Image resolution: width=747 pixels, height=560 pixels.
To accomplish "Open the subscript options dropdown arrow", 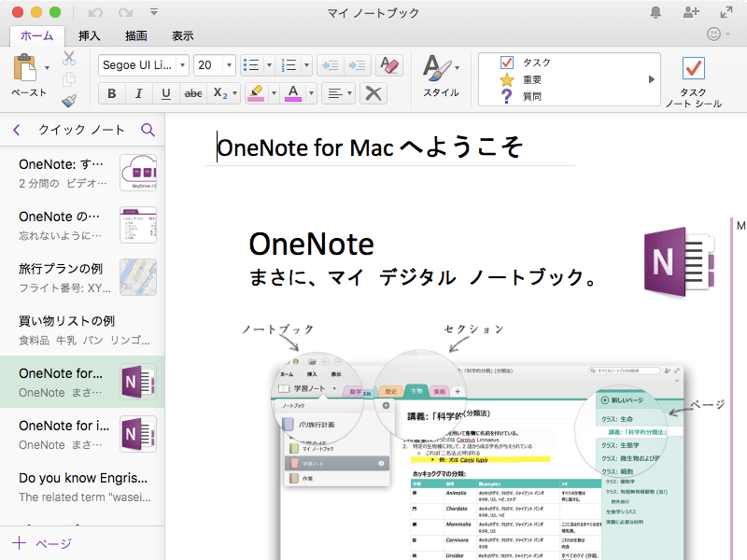I will [x=235, y=93].
